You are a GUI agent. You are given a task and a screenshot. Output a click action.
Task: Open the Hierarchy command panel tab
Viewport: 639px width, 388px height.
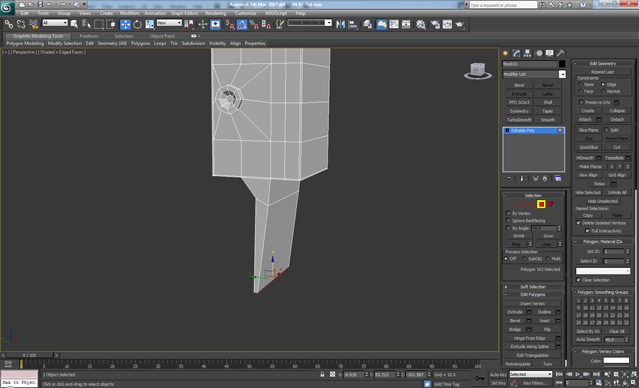click(528, 53)
